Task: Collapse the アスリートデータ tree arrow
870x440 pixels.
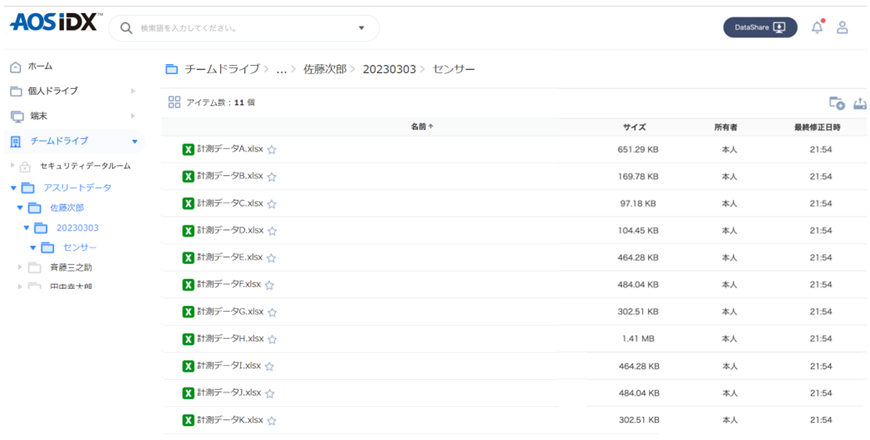Action: coord(13,188)
